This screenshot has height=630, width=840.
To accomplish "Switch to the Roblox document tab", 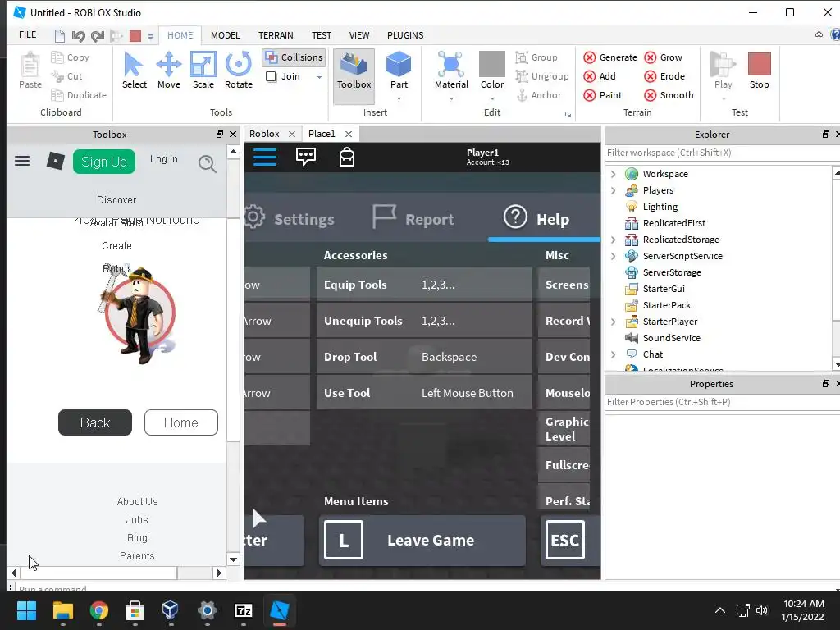I will point(265,134).
